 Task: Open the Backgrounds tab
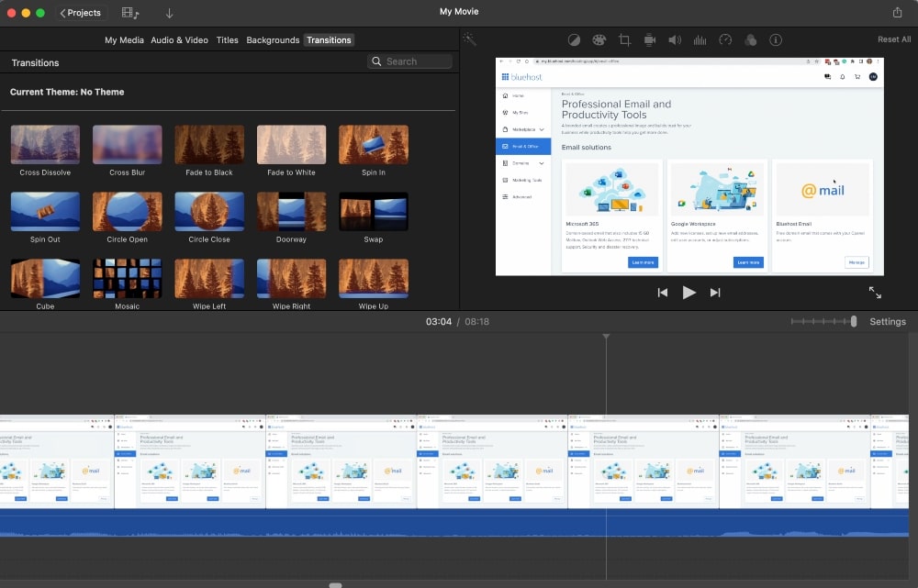tap(271, 39)
